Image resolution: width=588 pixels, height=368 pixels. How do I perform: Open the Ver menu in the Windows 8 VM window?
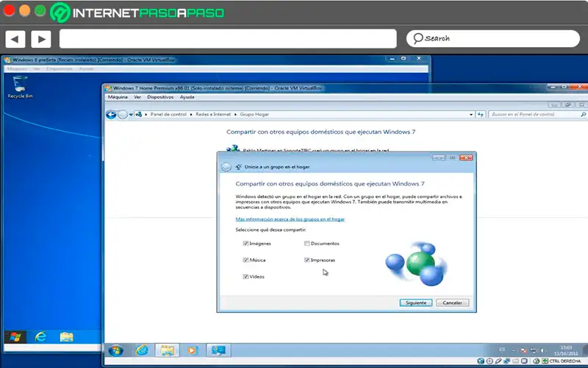pos(36,69)
